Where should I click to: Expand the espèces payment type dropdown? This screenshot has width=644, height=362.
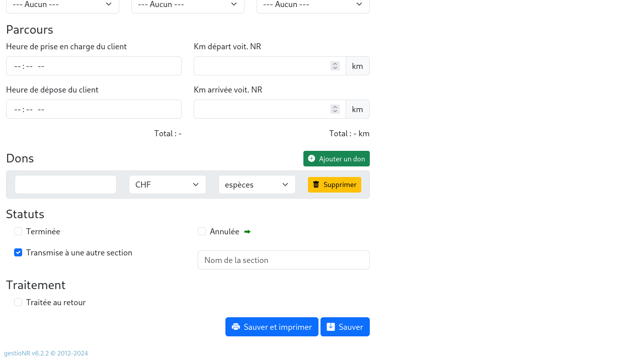pyautogui.click(x=257, y=185)
